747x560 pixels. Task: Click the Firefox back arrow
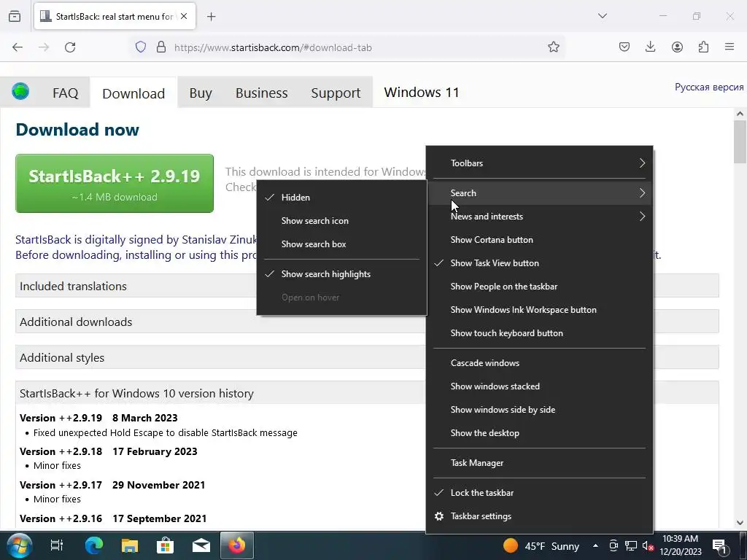click(18, 47)
